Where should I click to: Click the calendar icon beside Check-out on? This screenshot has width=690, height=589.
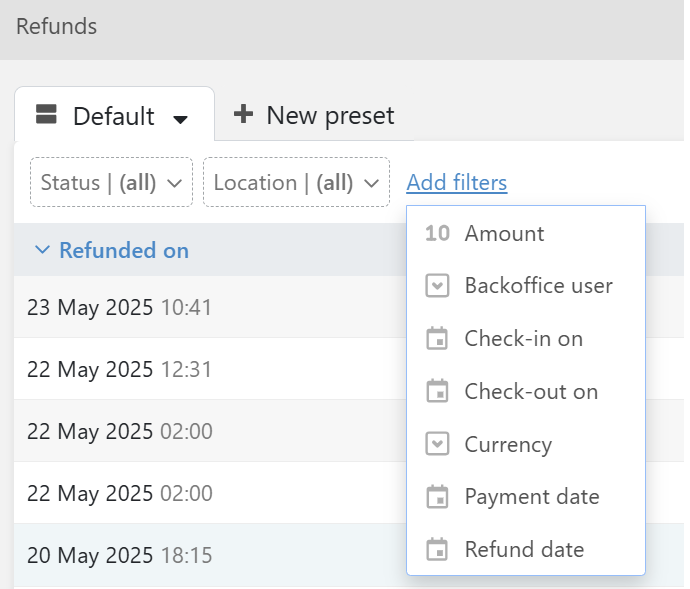point(437,391)
